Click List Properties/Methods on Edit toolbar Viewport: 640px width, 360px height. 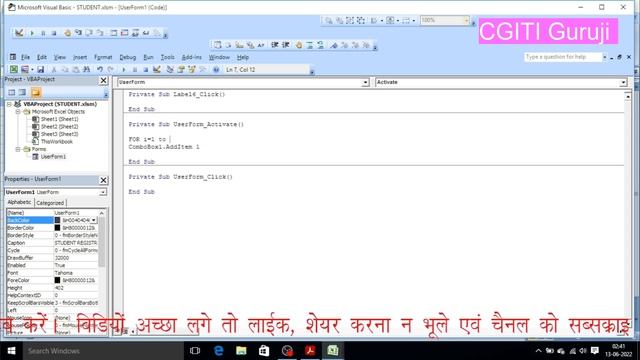click(217, 45)
